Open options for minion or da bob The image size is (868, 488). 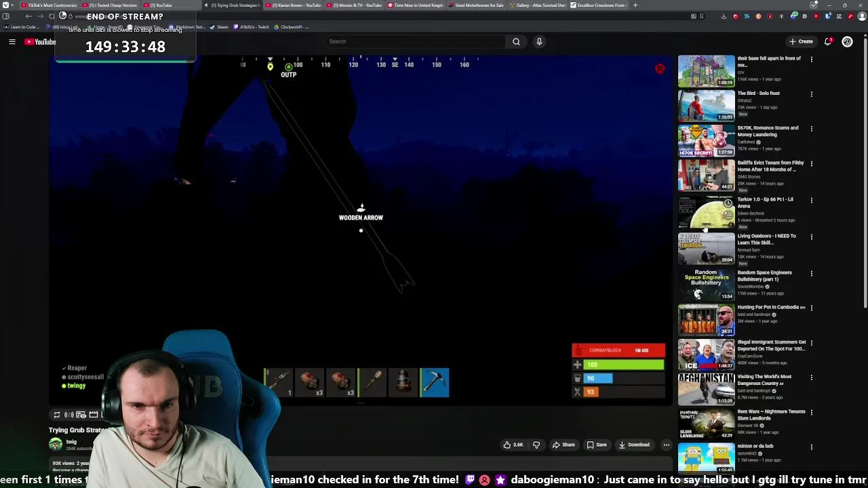pyautogui.click(x=811, y=447)
